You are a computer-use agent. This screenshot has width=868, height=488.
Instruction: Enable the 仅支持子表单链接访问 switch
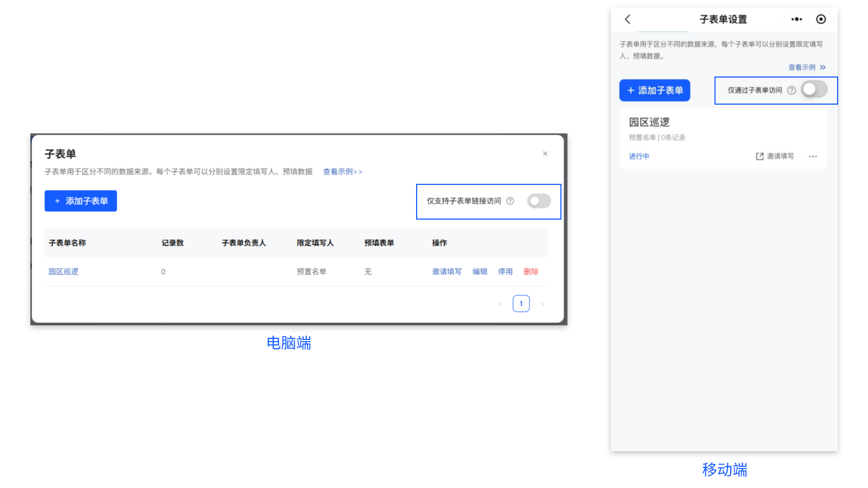539,201
